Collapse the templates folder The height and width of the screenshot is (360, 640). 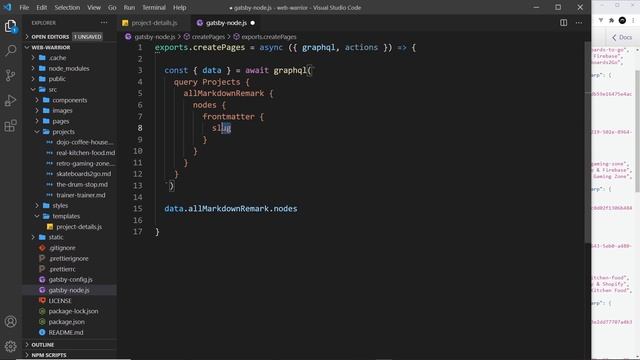tap(69, 216)
